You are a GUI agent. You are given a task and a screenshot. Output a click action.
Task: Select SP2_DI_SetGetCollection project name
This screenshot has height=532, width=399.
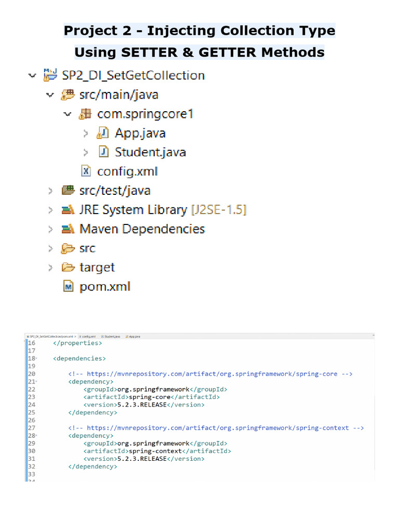click(x=134, y=75)
